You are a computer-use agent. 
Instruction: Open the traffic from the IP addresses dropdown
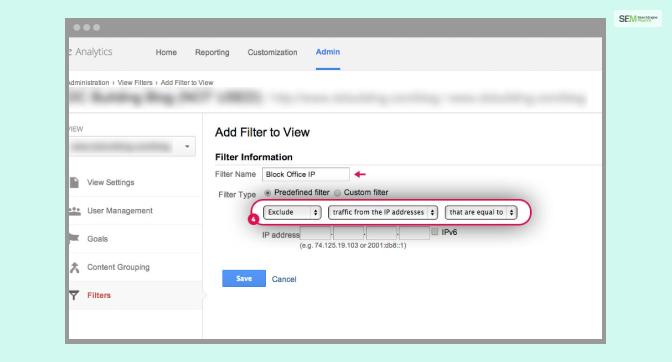pyautogui.click(x=383, y=212)
